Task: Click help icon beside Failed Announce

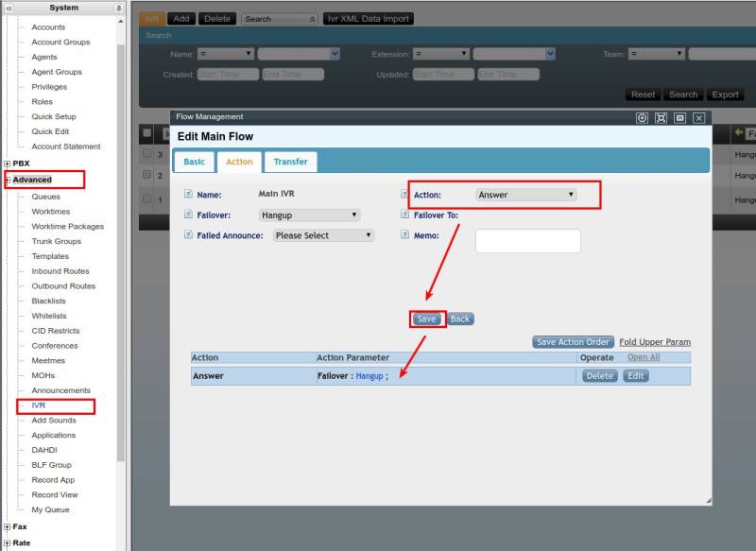Action: coord(188,235)
